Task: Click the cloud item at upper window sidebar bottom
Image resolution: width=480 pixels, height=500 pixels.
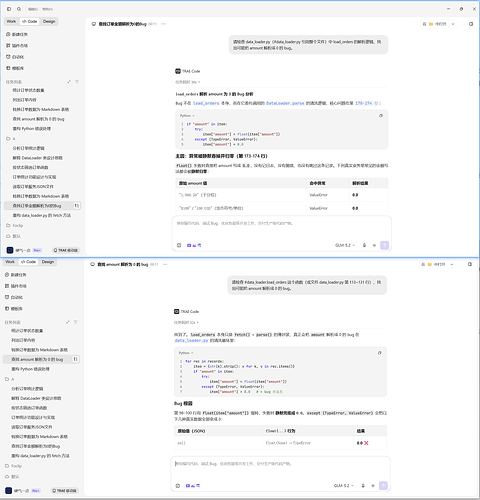Action: click(x=13, y=236)
